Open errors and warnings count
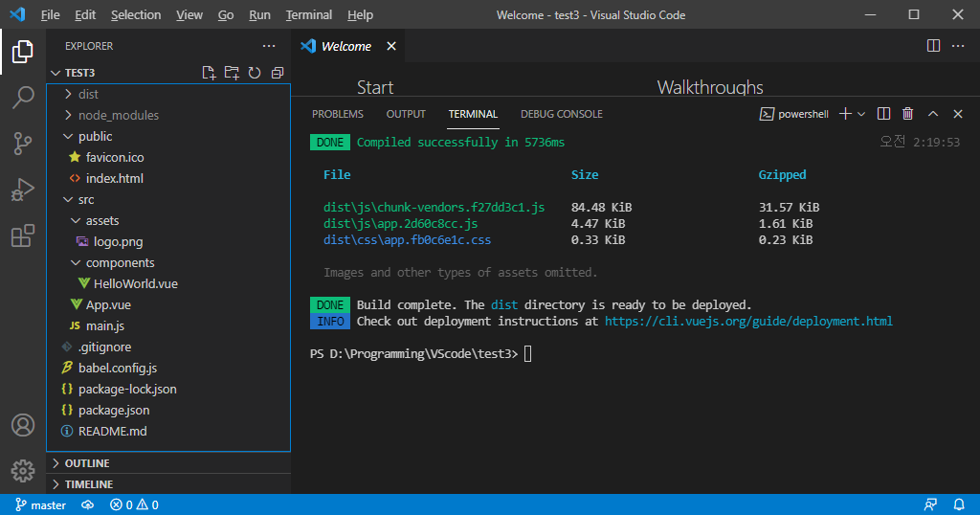 coord(134,505)
